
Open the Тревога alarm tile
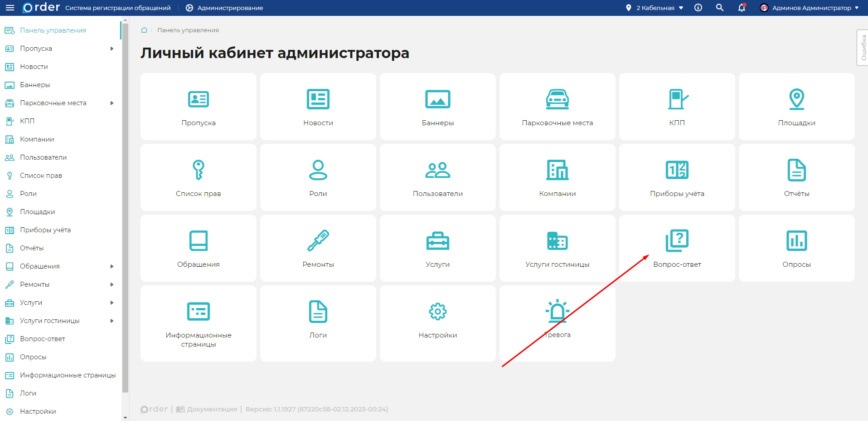coord(557,322)
